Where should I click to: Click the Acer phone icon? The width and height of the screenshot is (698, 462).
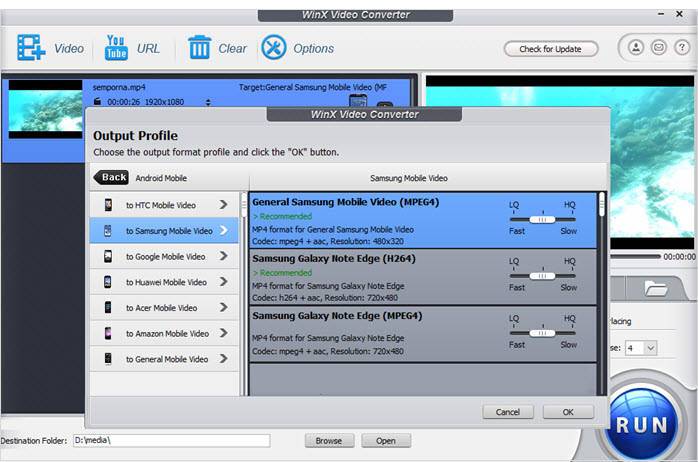[108, 308]
